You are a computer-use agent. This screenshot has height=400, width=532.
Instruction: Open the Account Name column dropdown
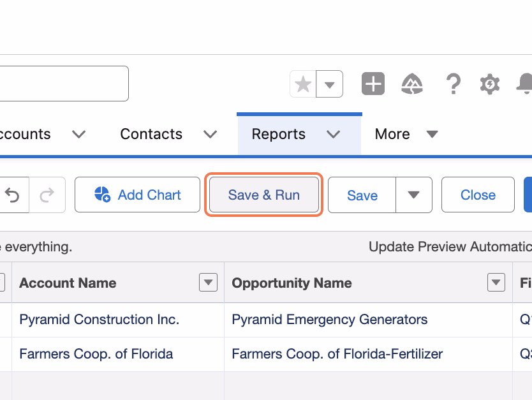pyautogui.click(x=208, y=282)
